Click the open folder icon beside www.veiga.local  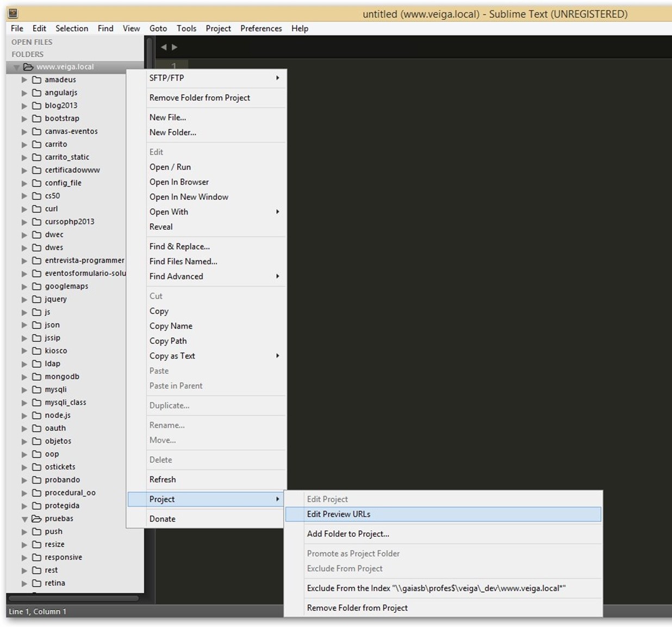click(x=28, y=67)
